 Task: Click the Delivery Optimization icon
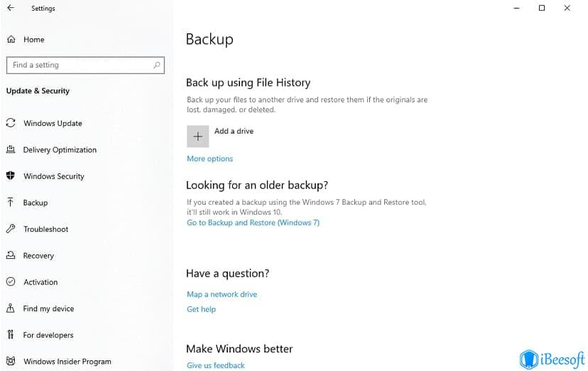[x=11, y=149]
